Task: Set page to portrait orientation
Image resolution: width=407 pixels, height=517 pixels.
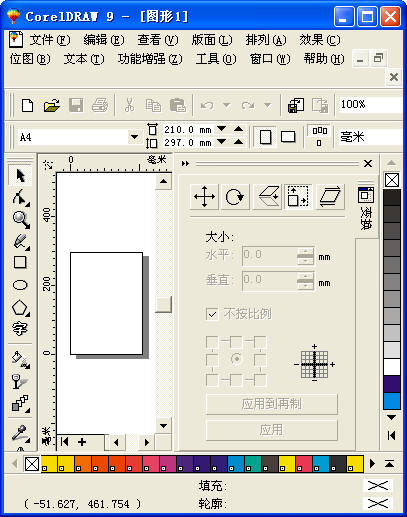Action: (x=265, y=137)
